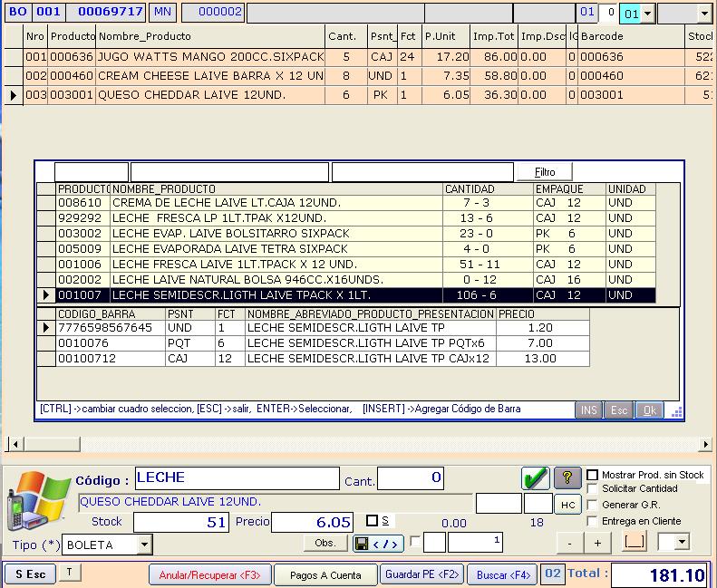Select LECHE SEMIDESCR.LIGTH LAIVE TPACK X 1LT.
This screenshot has width=717, height=588.
click(x=346, y=295)
